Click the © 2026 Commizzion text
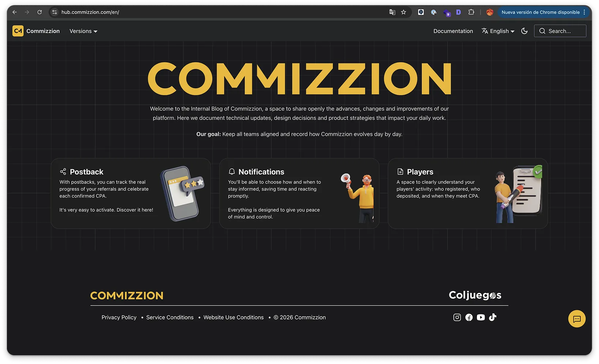Image resolution: width=599 pixels, height=364 pixels. 299,317
